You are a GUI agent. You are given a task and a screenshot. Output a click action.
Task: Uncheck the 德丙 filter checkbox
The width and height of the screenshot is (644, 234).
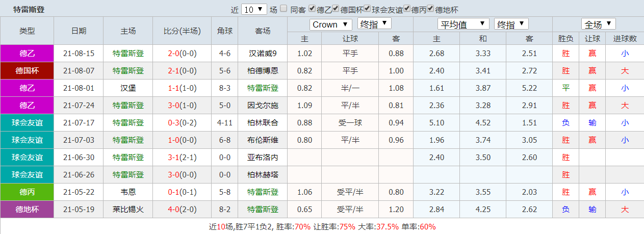click(x=407, y=9)
